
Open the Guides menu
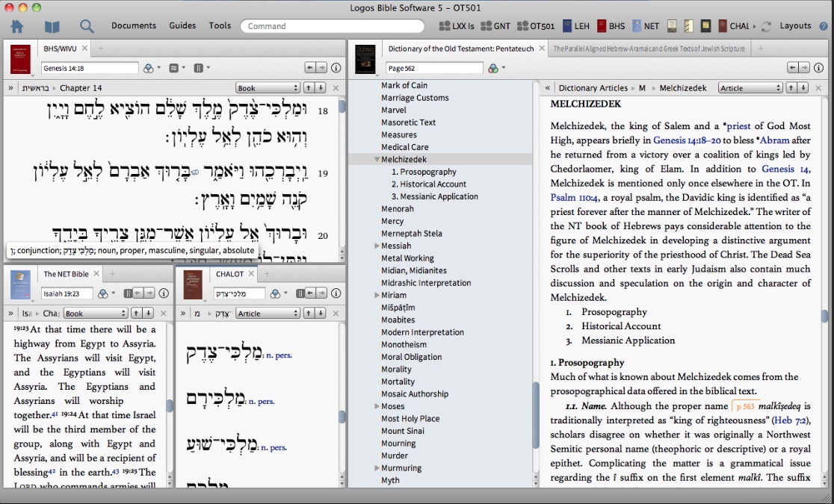pyautogui.click(x=182, y=25)
